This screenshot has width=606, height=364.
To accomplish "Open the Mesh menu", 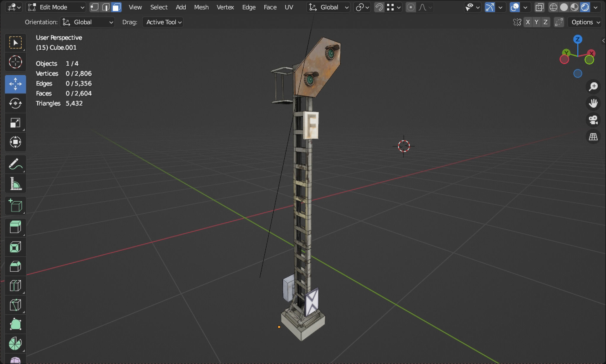I will click(201, 7).
